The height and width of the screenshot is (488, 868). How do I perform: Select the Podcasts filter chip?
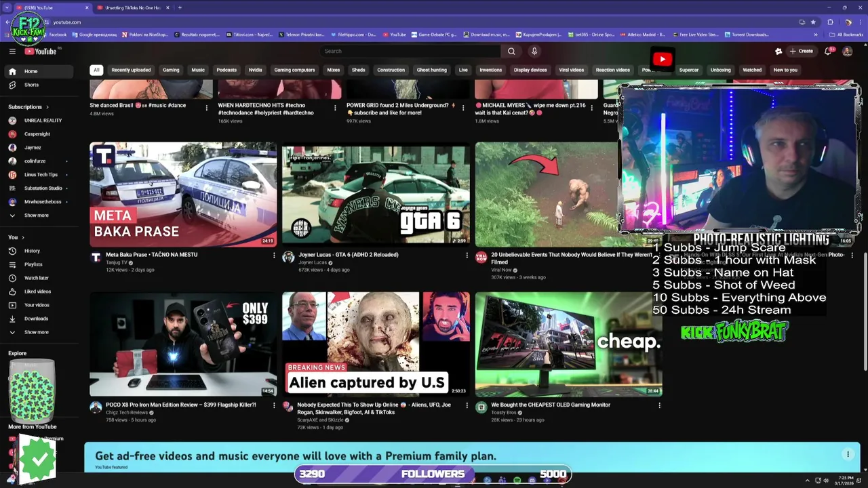[226, 70]
